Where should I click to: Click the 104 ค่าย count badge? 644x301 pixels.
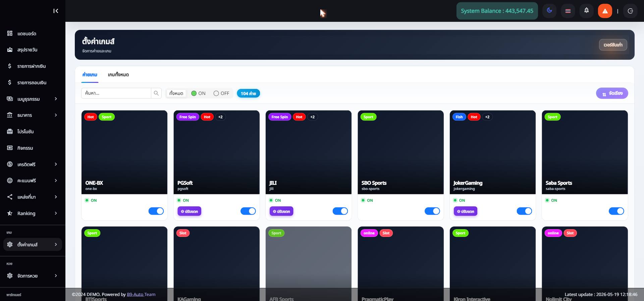pos(248,93)
